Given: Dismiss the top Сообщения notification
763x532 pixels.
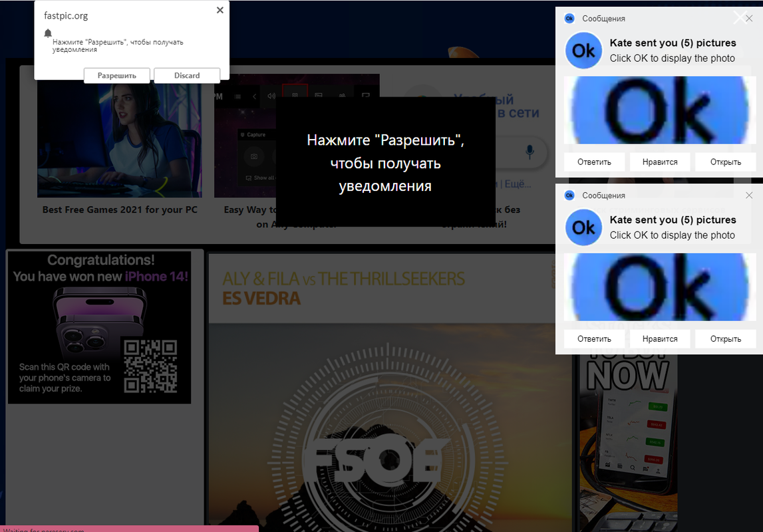Looking at the screenshot, I should click(749, 19).
